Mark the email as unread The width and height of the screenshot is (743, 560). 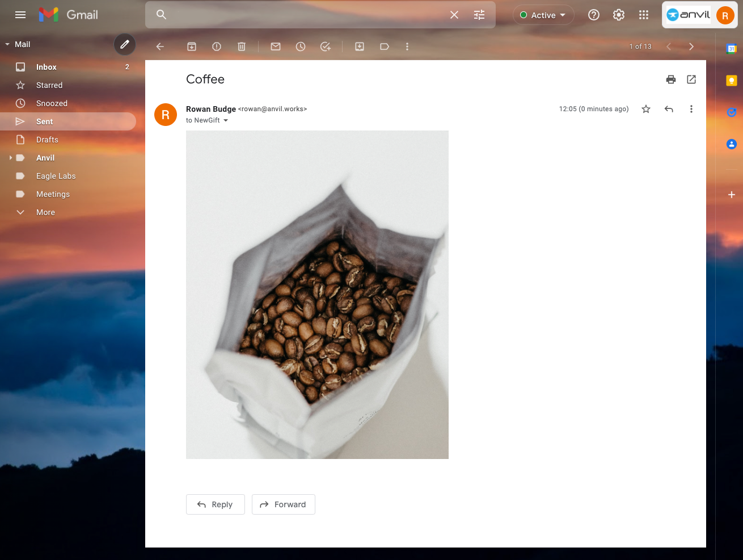click(276, 47)
